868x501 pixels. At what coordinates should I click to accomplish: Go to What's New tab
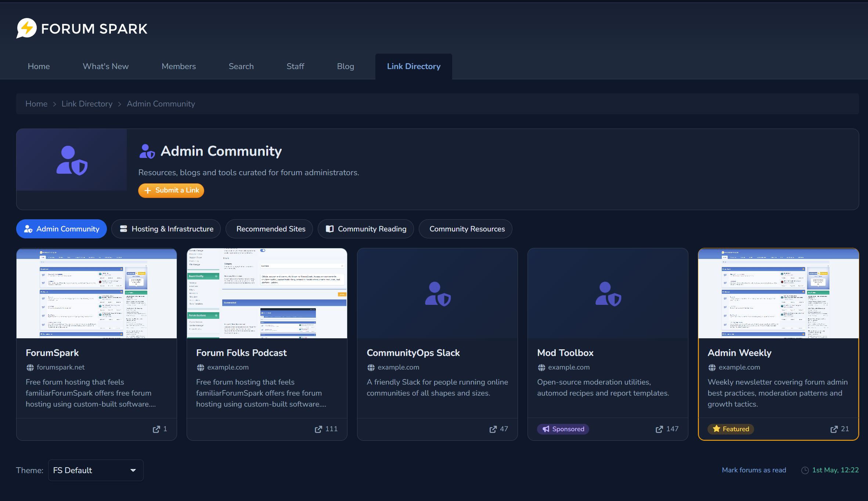click(x=106, y=66)
